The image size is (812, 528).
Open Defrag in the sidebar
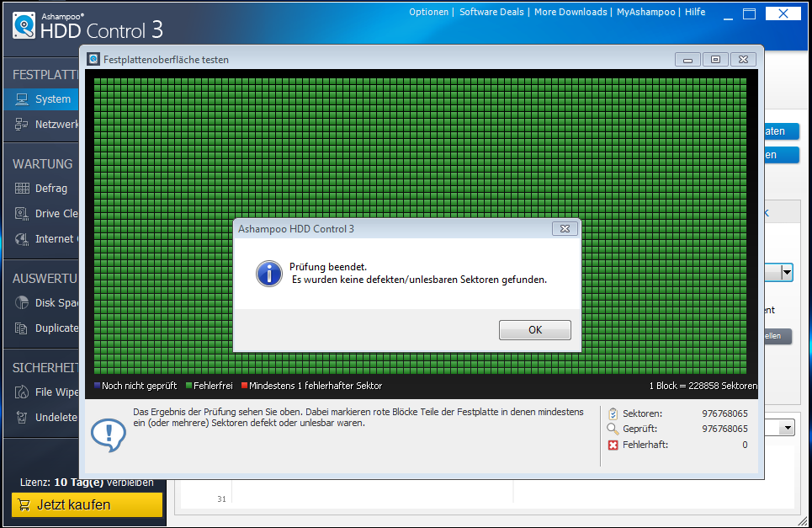pyautogui.click(x=41, y=188)
